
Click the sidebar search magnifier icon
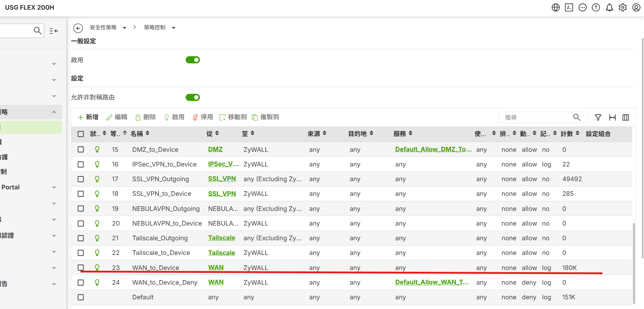38,31
